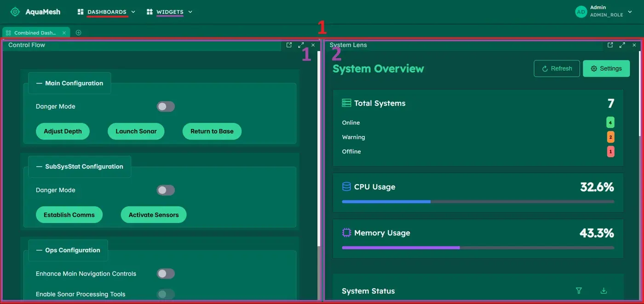Click the Return to Base button
This screenshot has height=304, width=644.
[212, 131]
